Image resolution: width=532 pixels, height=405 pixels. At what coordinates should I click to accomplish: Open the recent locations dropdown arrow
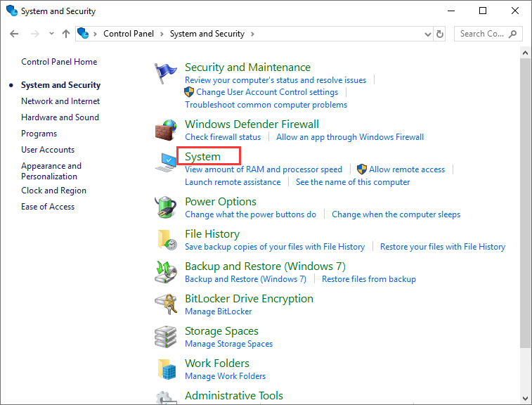pos(51,33)
